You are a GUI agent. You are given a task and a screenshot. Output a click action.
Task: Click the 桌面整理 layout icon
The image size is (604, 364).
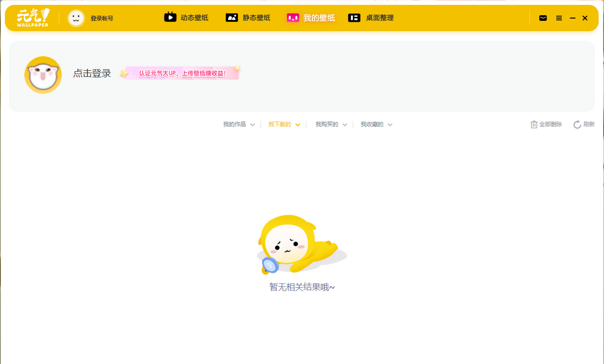(354, 18)
